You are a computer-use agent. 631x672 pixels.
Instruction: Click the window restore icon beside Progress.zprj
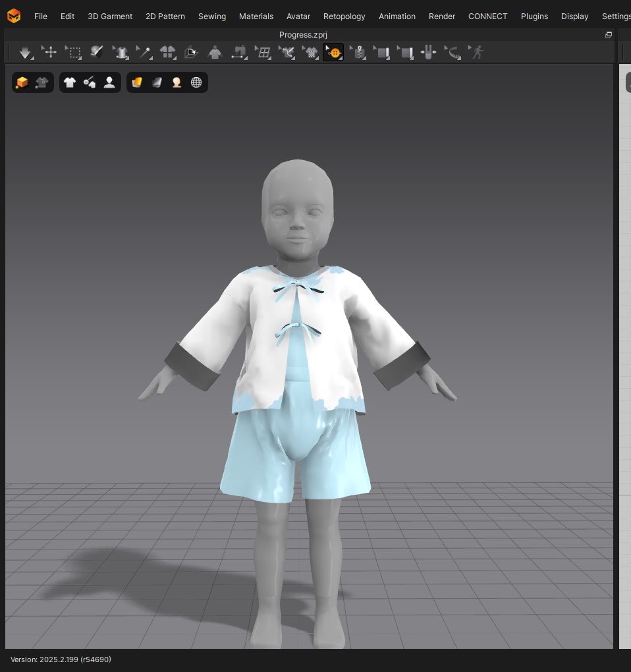pyautogui.click(x=609, y=35)
